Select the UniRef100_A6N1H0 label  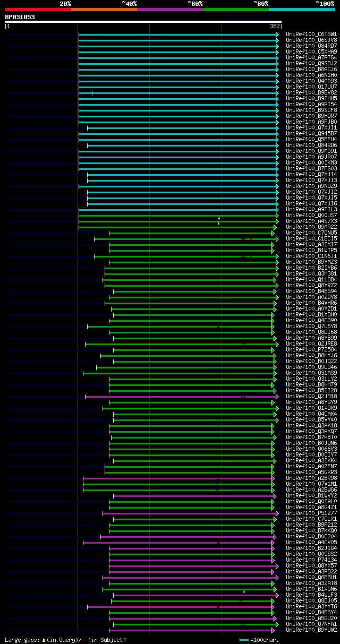click(311, 75)
